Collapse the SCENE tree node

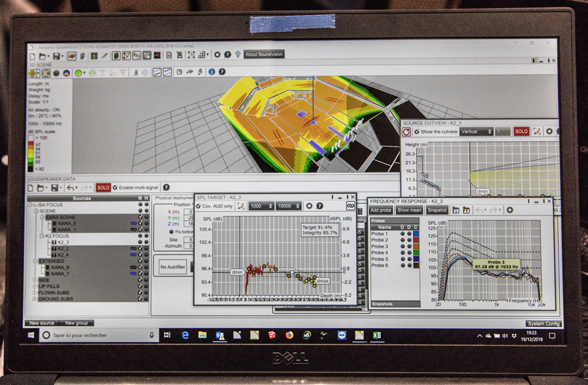click(x=37, y=211)
